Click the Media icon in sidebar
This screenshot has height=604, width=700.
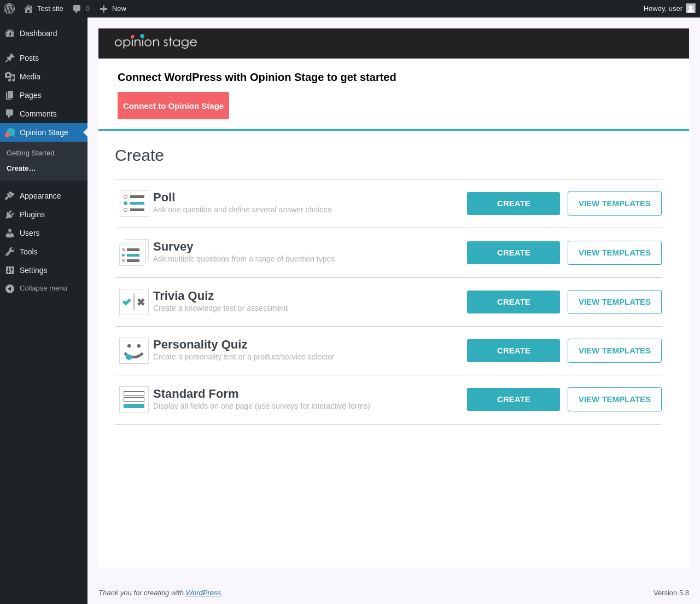pyautogui.click(x=10, y=77)
